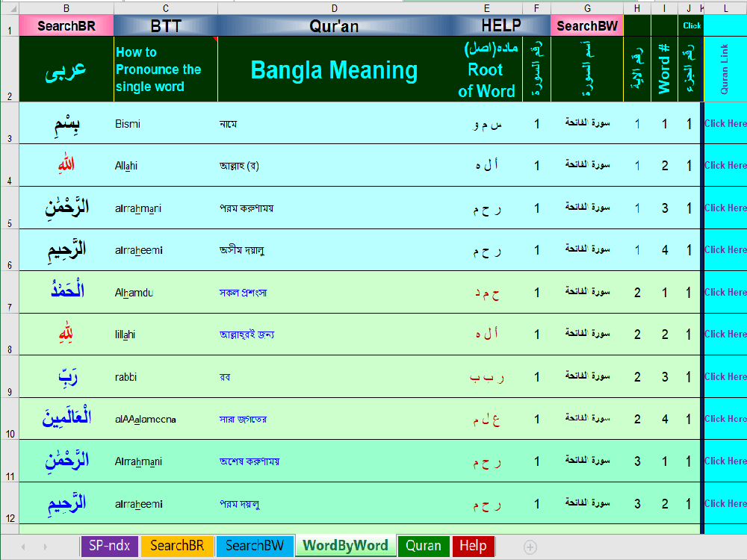
Task: Click the next sheet navigation arrow
Action: point(46,547)
